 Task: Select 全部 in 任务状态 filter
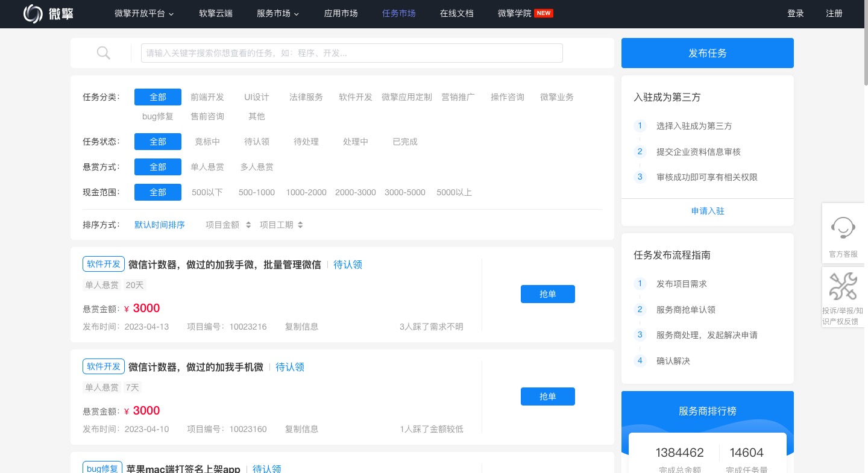click(x=158, y=142)
